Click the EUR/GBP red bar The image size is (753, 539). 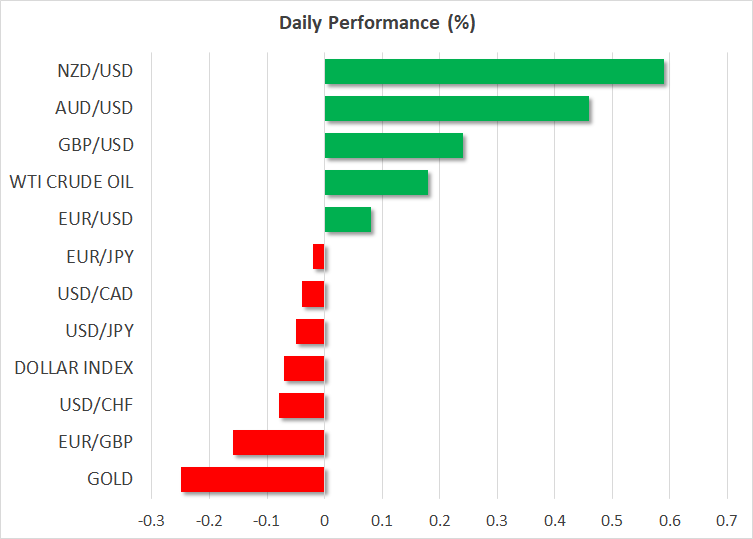(x=278, y=442)
